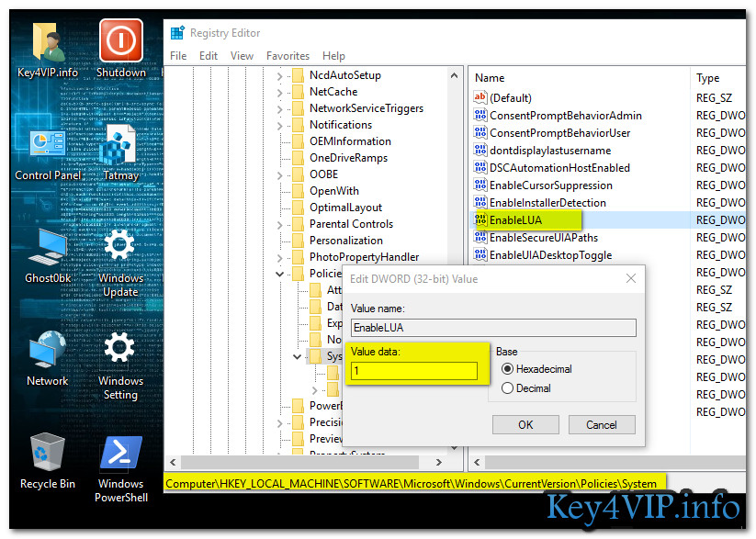Open the Key4VIP.info desktop folder

coord(47,49)
